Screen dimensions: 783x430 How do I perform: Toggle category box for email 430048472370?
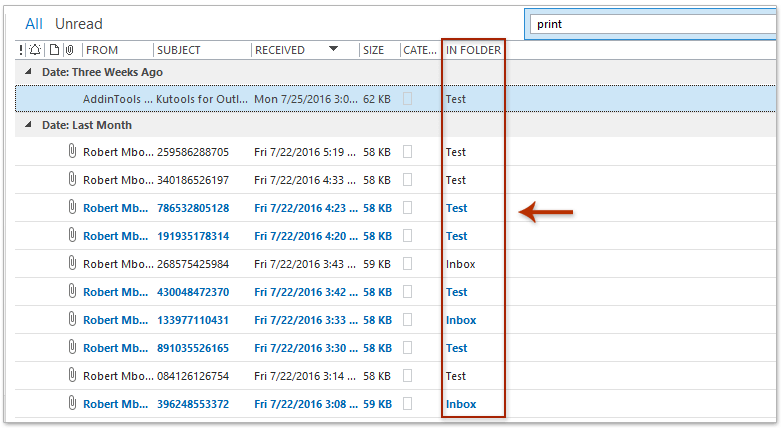click(407, 292)
